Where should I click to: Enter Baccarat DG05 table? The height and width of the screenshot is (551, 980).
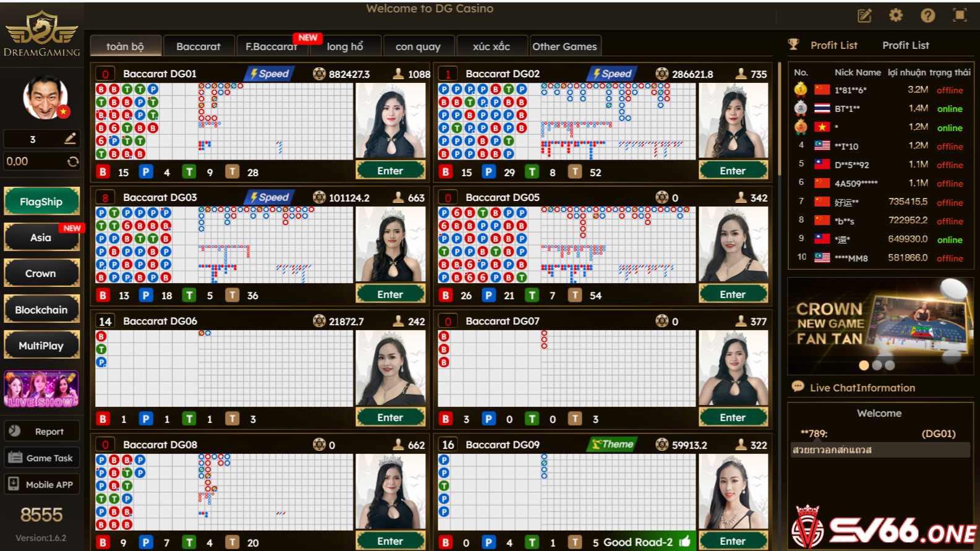[x=733, y=294]
